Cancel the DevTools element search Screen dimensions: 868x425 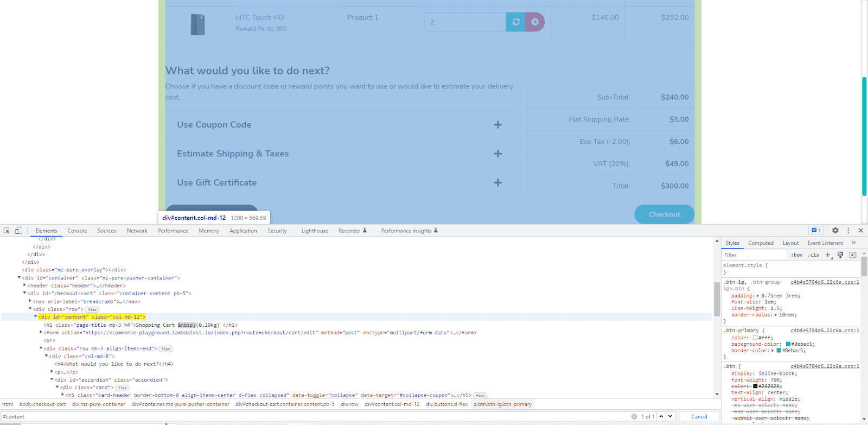[x=699, y=417]
